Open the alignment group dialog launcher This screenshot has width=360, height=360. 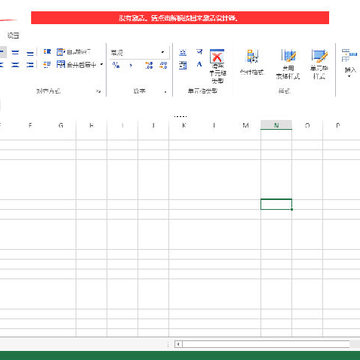click(x=99, y=91)
